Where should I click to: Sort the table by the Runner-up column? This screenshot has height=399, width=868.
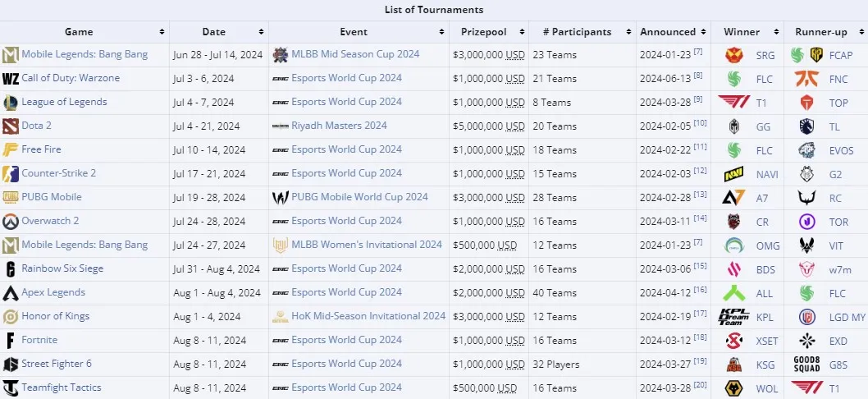pyautogui.click(x=860, y=32)
